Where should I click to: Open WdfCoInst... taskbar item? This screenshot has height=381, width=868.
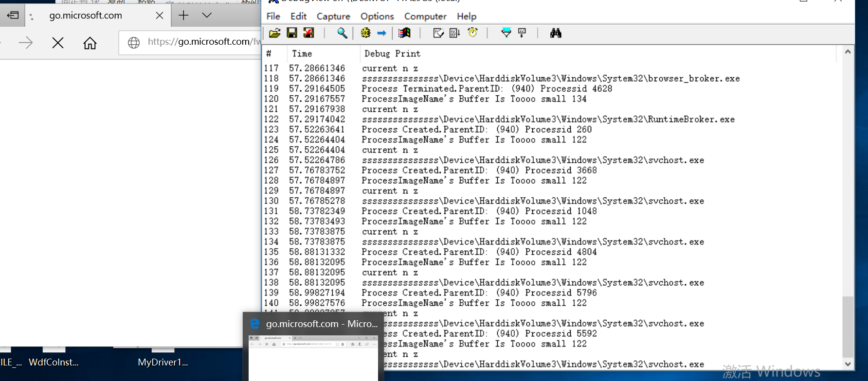click(x=54, y=363)
